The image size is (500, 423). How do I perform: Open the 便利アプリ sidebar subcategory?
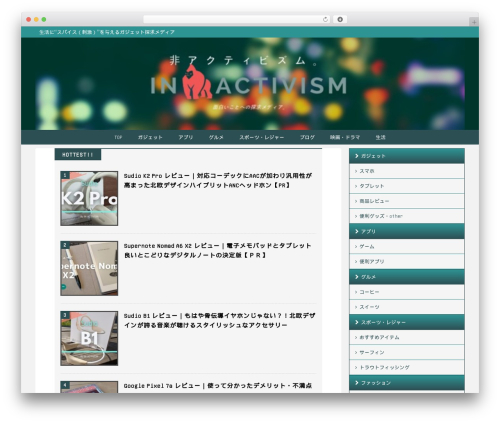click(407, 261)
